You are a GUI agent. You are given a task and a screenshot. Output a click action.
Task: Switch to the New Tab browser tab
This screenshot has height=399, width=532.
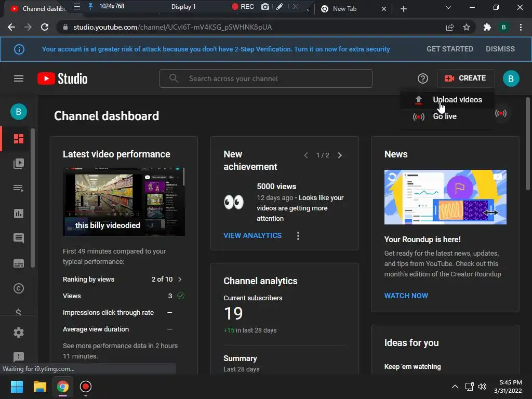tap(345, 9)
